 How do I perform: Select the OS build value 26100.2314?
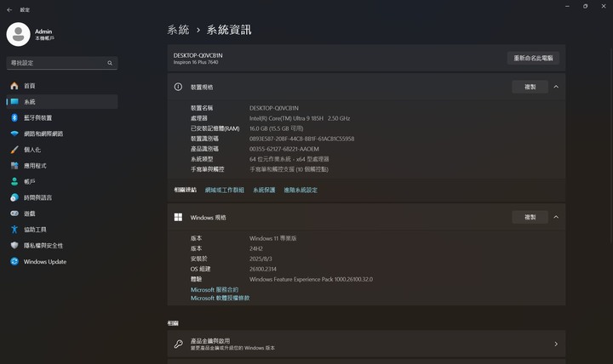click(263, 269)
